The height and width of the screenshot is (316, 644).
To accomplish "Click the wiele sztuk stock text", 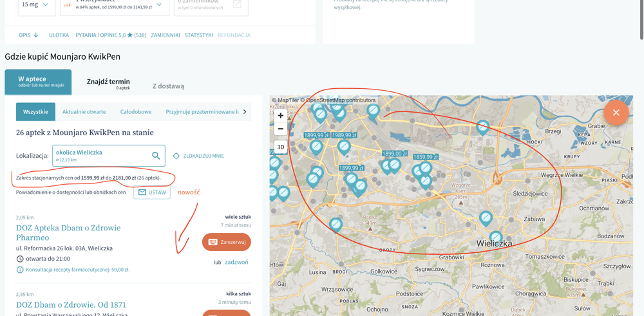I will coord(238,217).
